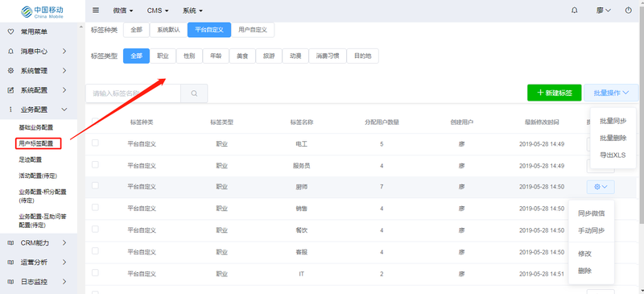Viewport: 644px width, 294px height.
Task: Check the checkbox for IT row
Action: 95,272
